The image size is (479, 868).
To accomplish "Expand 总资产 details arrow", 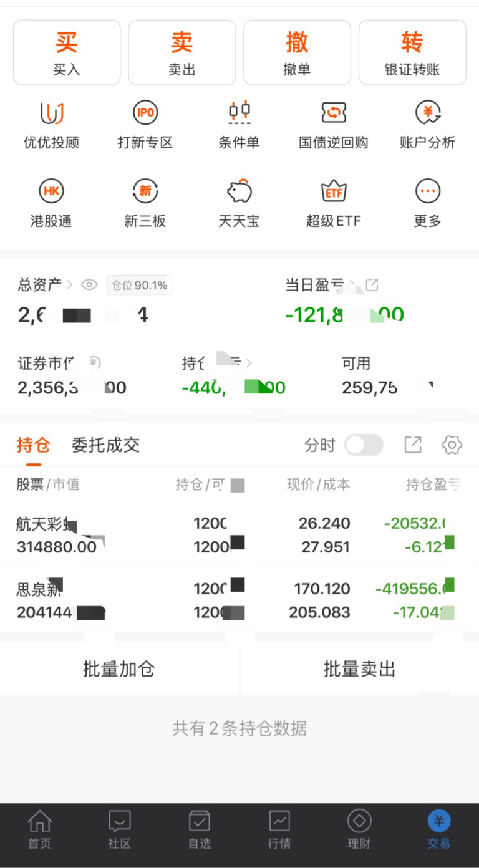I will (69, 285).
